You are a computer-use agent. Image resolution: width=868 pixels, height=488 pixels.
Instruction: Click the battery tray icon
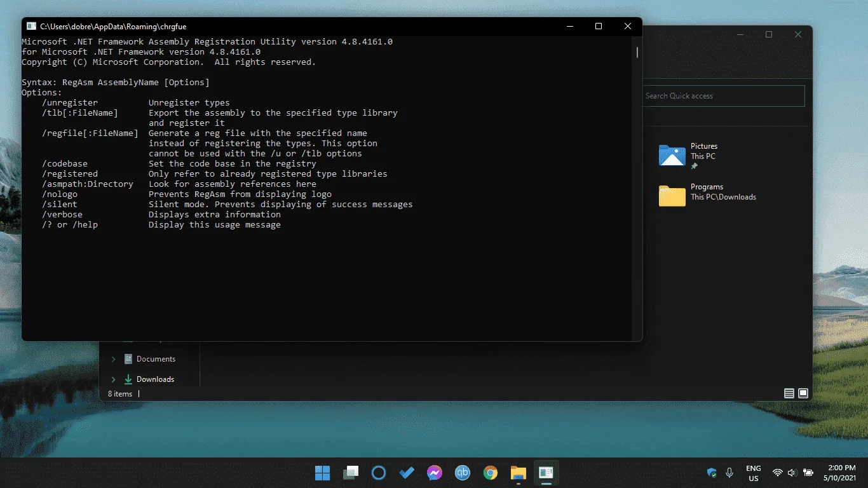click(808, 473)
